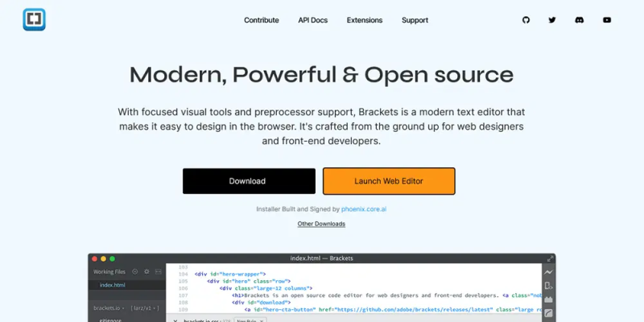Open the Discord icon link
This screenshot has width=644, height=322.
click(x=580, y=19)
